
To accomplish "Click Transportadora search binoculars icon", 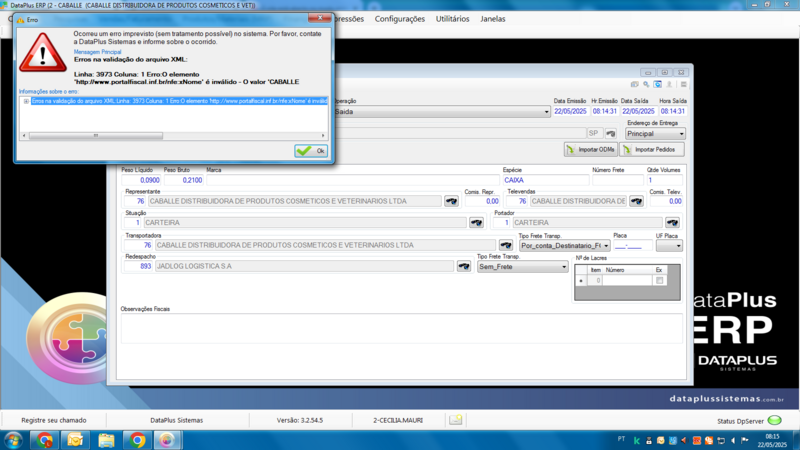I will pos(506,245).
